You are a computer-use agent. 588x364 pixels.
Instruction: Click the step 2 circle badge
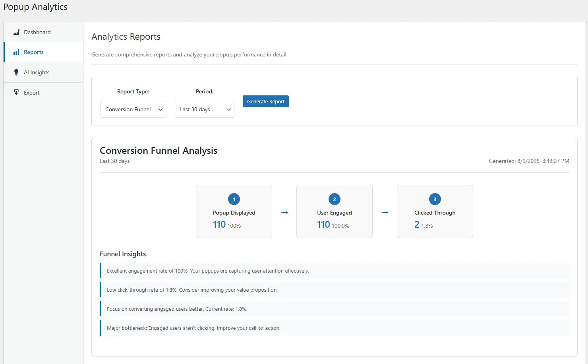click(335, 199)
